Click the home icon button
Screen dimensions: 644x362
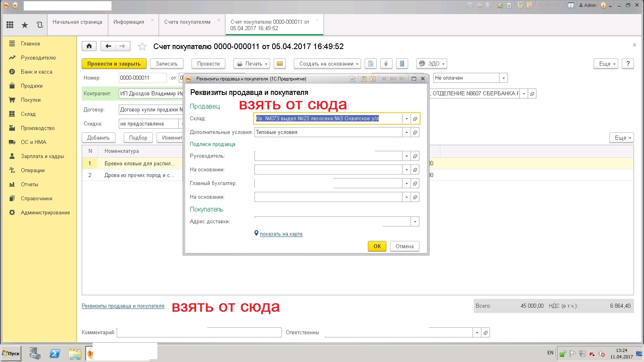pyautogui.click(x=89, y=46)
